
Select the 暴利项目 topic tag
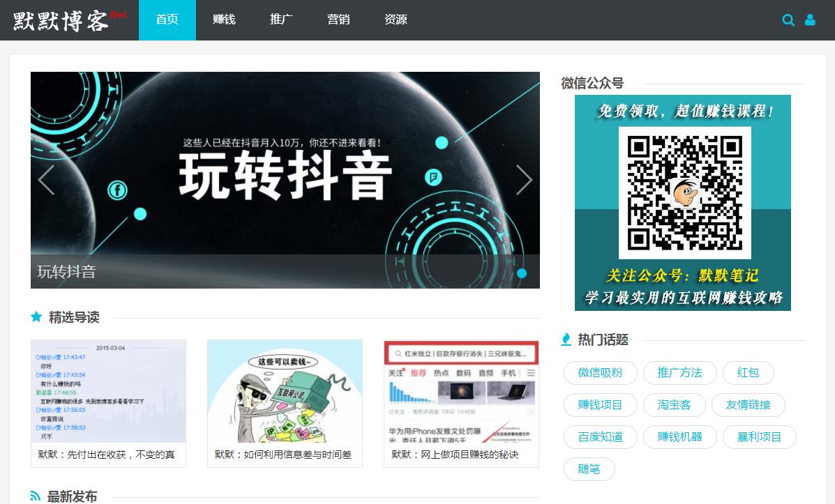coord(760,437)
